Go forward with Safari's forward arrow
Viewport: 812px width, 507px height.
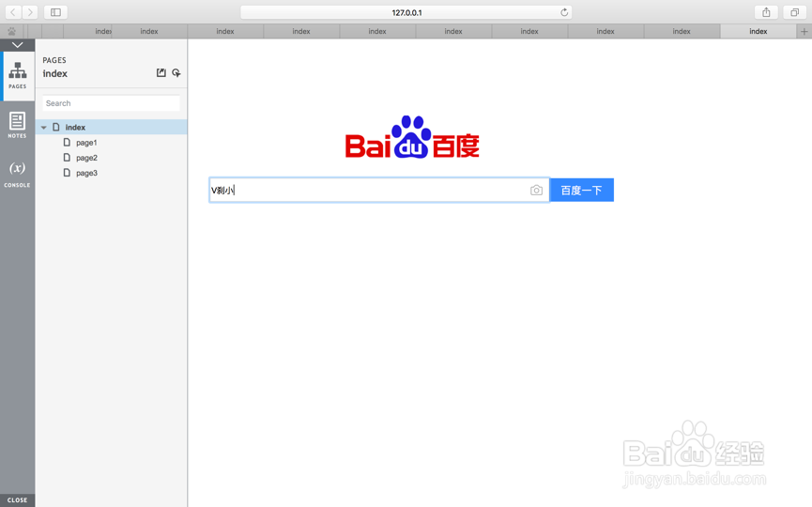tap(30, 12)
